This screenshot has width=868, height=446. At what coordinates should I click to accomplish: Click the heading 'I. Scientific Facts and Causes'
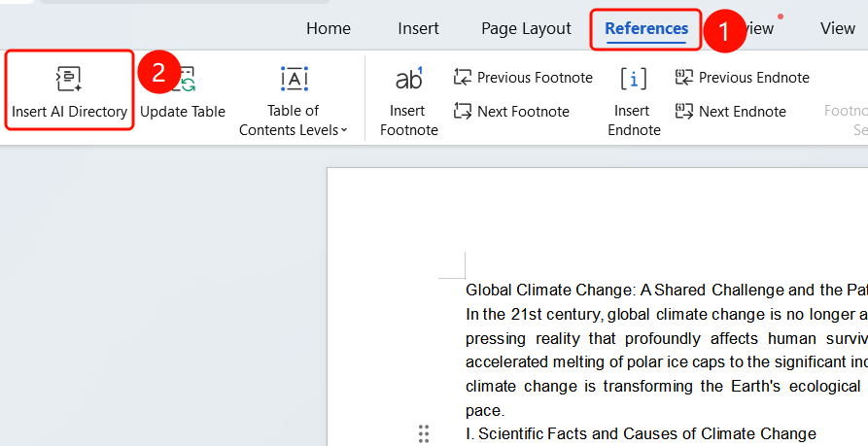click(x=641, y=433)
